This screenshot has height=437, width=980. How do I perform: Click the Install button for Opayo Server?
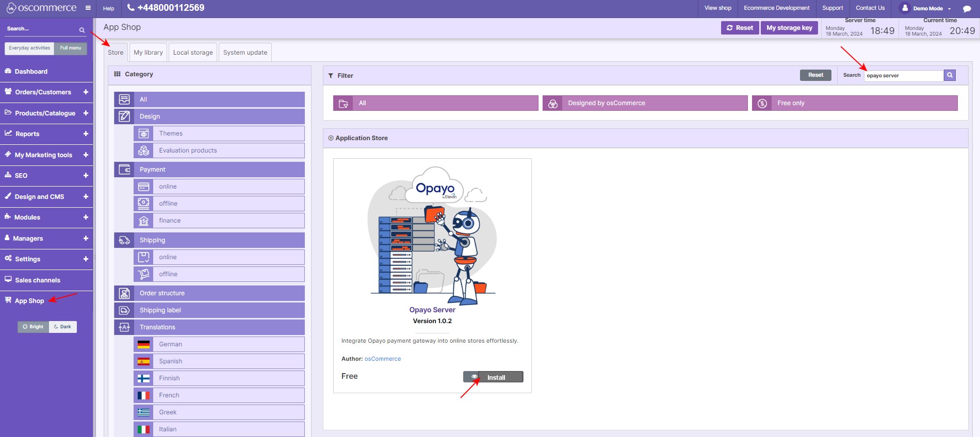(501, 377)
